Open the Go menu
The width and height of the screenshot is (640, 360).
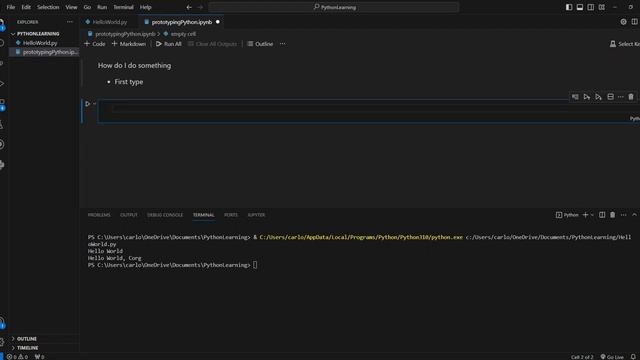87,7
